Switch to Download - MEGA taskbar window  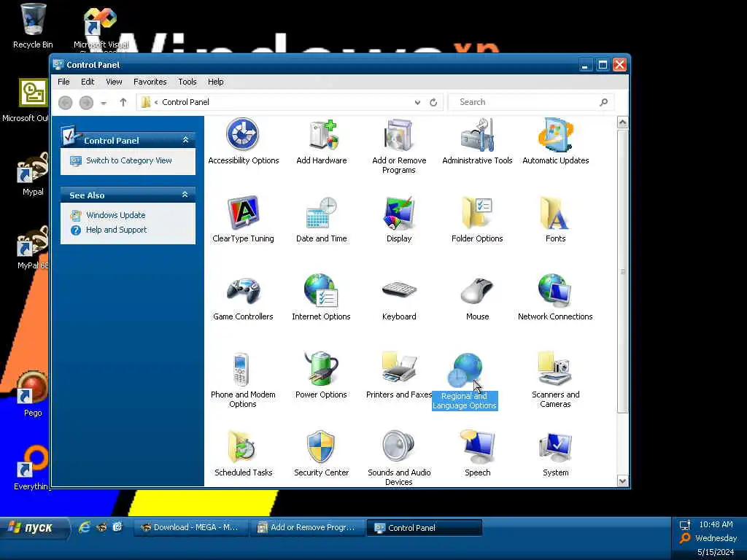coord(190,528)
